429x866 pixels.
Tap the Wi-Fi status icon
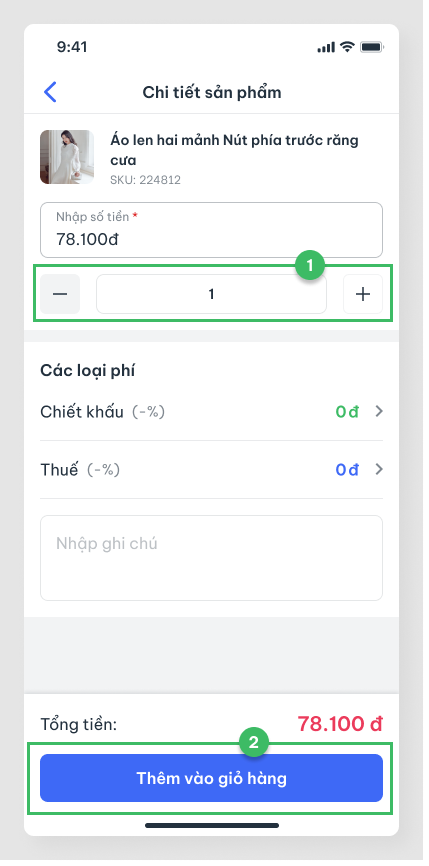(x=347, y=47)
